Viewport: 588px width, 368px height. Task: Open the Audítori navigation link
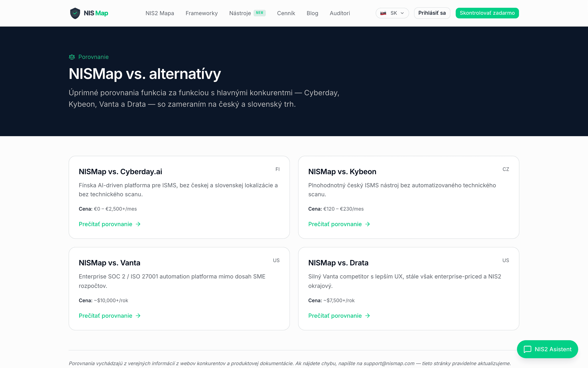pyautogui.click(x=340, y=13)
